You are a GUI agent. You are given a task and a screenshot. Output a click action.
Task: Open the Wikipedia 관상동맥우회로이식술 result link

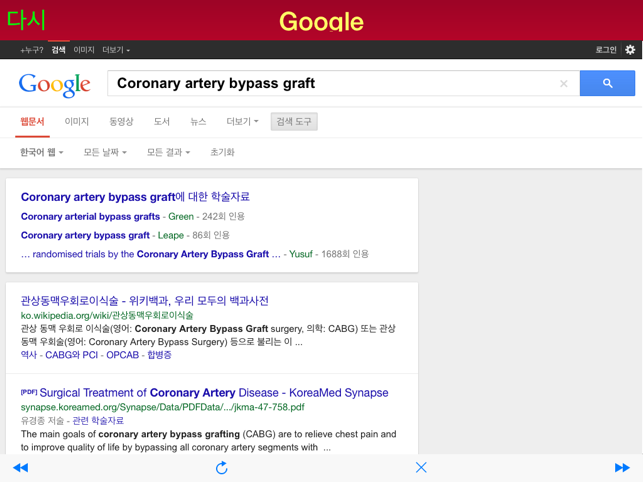pos(144,300)
